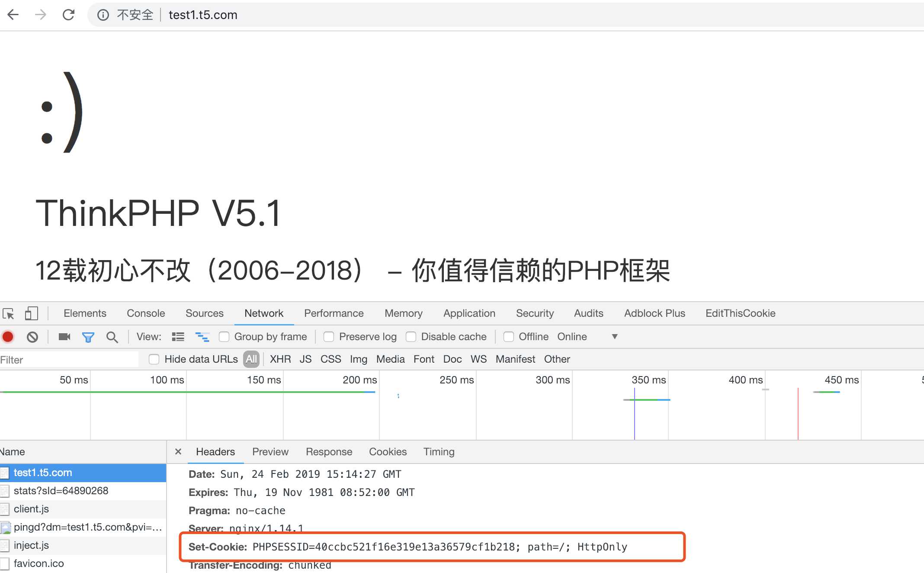Tick the Offline checkbox
This screenshot has height=573, width=924.
tap(509, 337)
